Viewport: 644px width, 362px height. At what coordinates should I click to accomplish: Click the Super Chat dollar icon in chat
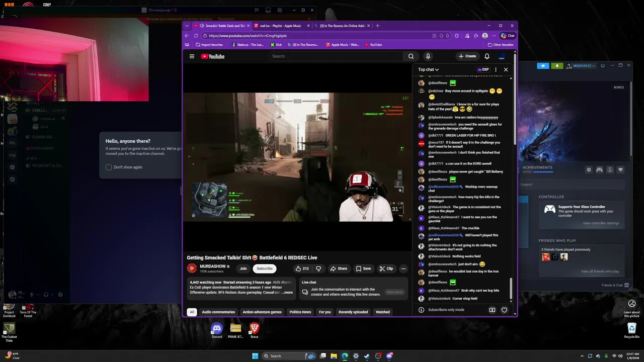(x=492, y=310)
